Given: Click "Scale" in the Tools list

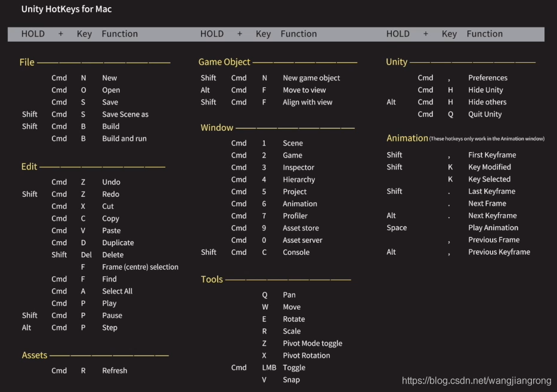Looking at the screenshot, I should (x=292, y=331).
